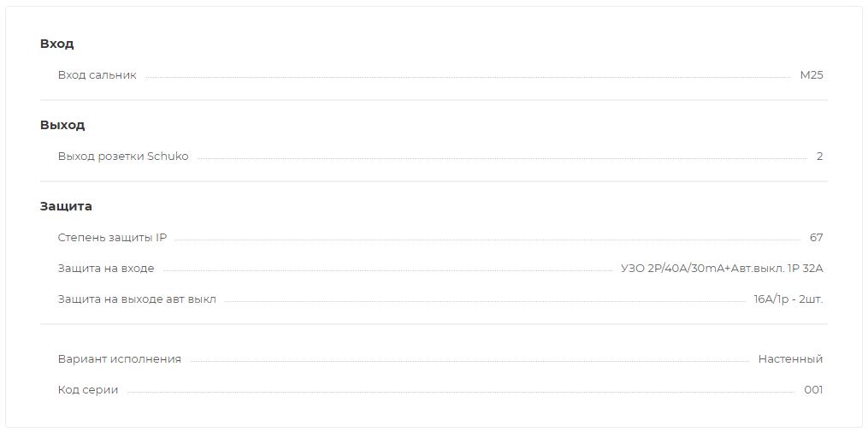Click the dotted line in Код серии row
Screen dimensions: 868x432
(461, 393)
